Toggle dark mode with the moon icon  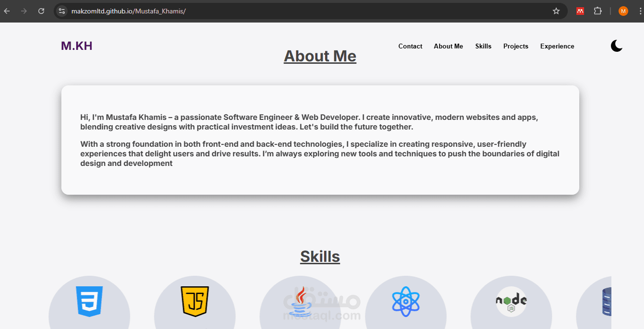(617, 46)
